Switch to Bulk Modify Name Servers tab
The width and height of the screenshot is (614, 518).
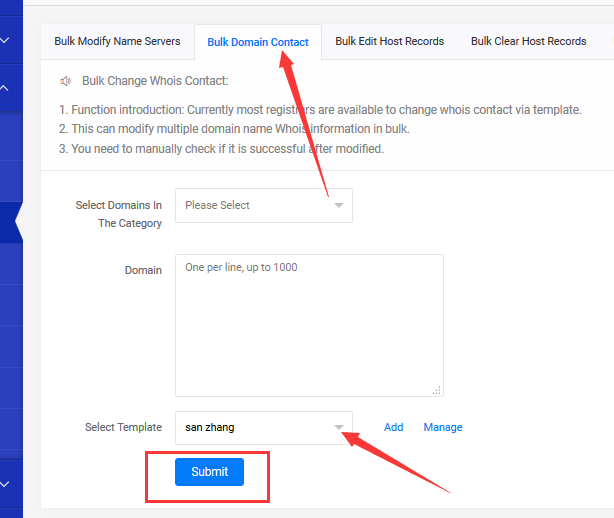pyautogui.click(x=117, y=41)
